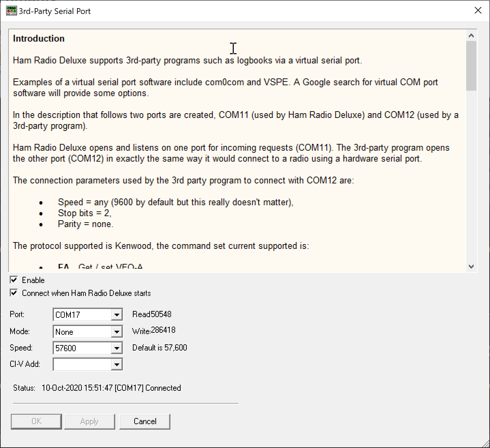490x448 pixels.
Task: Click the Port: label
Action: [17, 314]
